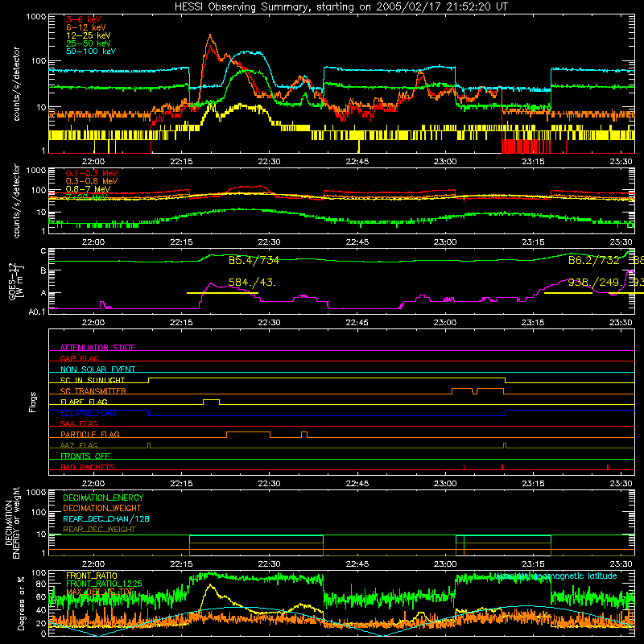Click the blue ECLIPSE_FLAG label
Viewport: 644px width, 644px height.
88,413
